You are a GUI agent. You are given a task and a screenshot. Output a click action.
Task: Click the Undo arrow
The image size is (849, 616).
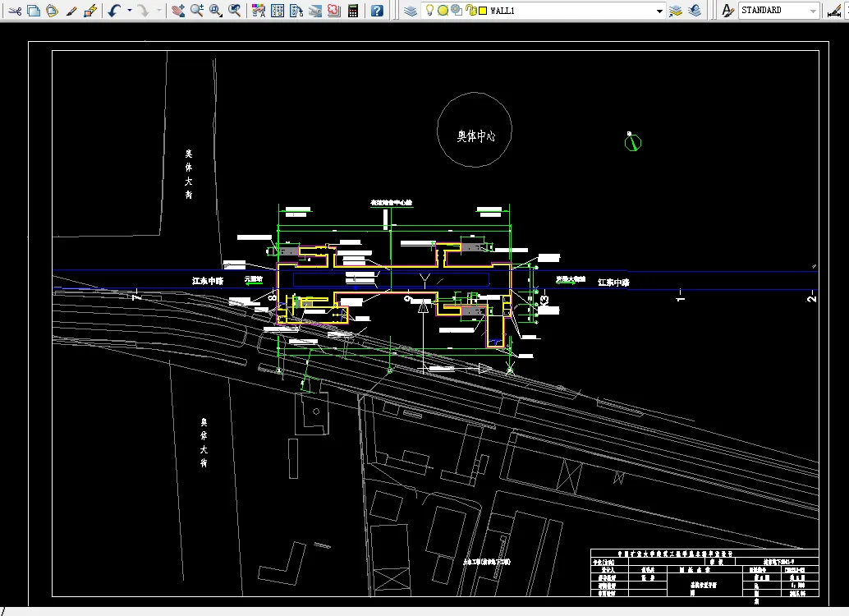point(114,11)
